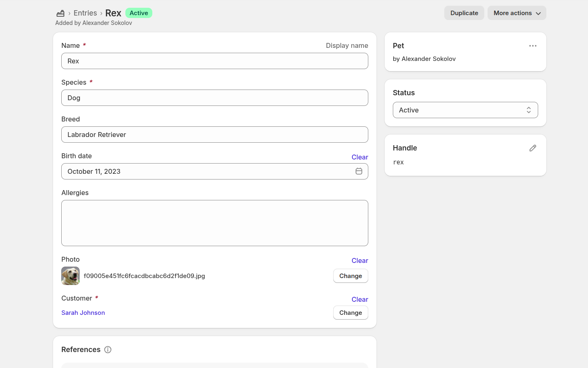
Task: Click Clear to remove the Birth date
Action: coord(360,157)
